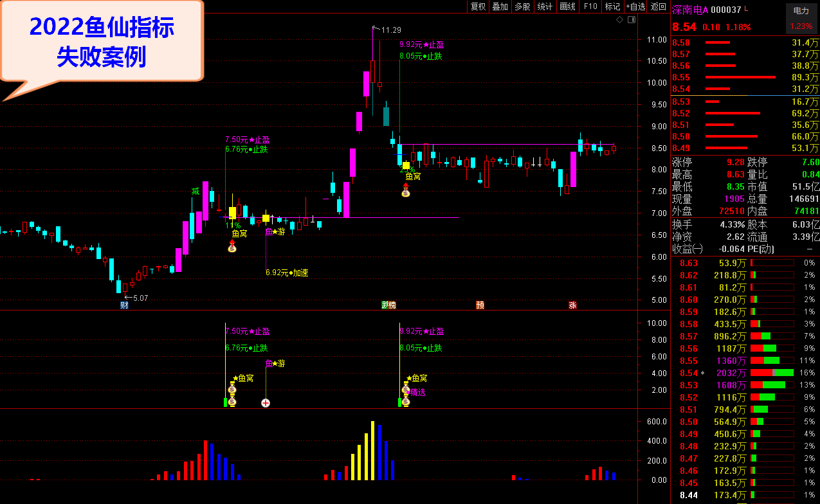Click the 11.29 high price label on chart
The image size is (820, 504).
[391, 30]
